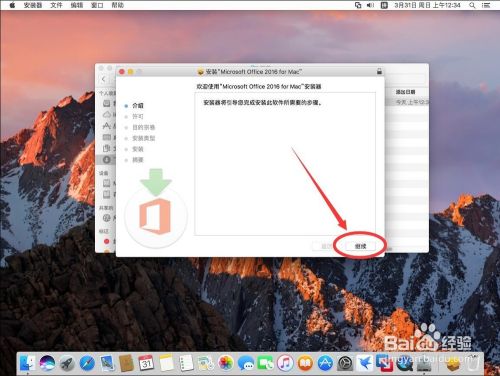Open iTunes from the dock
Viewport: 500px width, 376px height.
(285, 363)
